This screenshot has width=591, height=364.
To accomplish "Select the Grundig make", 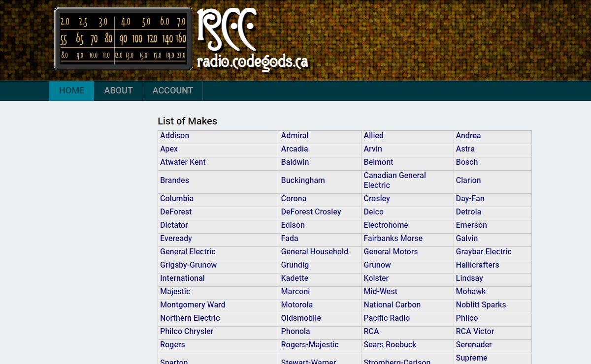I will click(x=295, y=265).
